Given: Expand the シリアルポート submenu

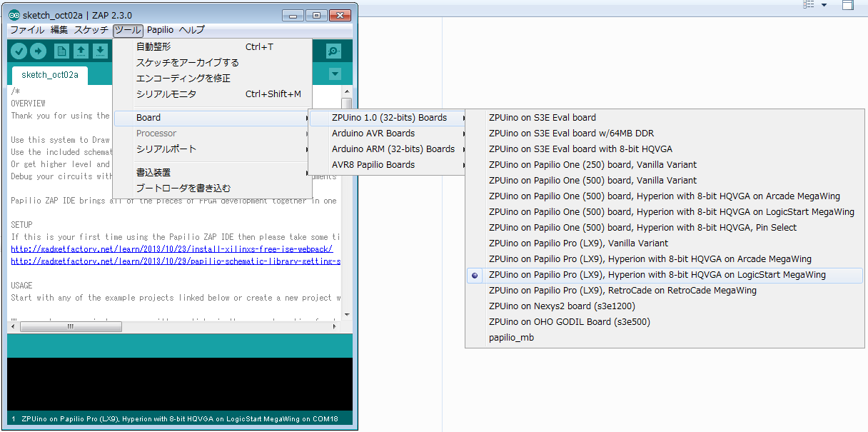Looking at the screenshot, I should (x=213, y=149).
